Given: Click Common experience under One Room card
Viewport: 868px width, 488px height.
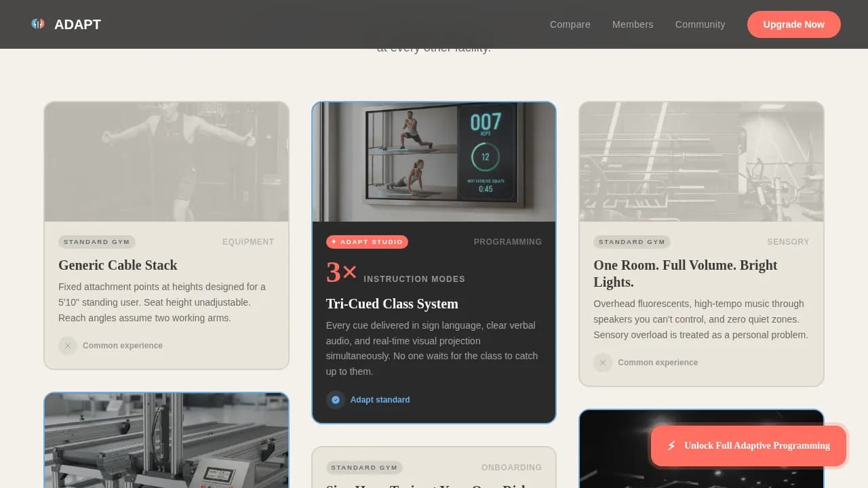Looking at the screenshot, I should (x=658, y=363).
